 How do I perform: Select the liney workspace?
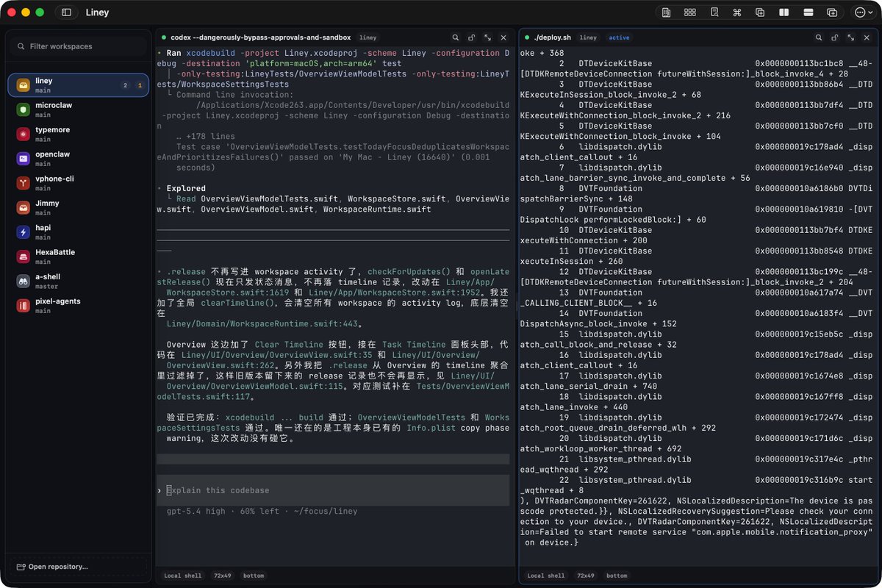78,85
